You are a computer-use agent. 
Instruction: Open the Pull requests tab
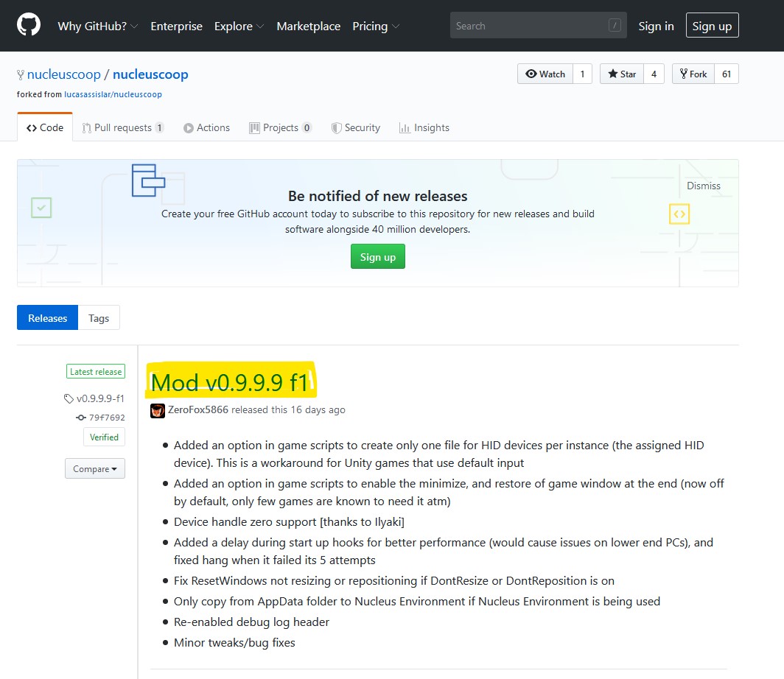tap(123, 127)
